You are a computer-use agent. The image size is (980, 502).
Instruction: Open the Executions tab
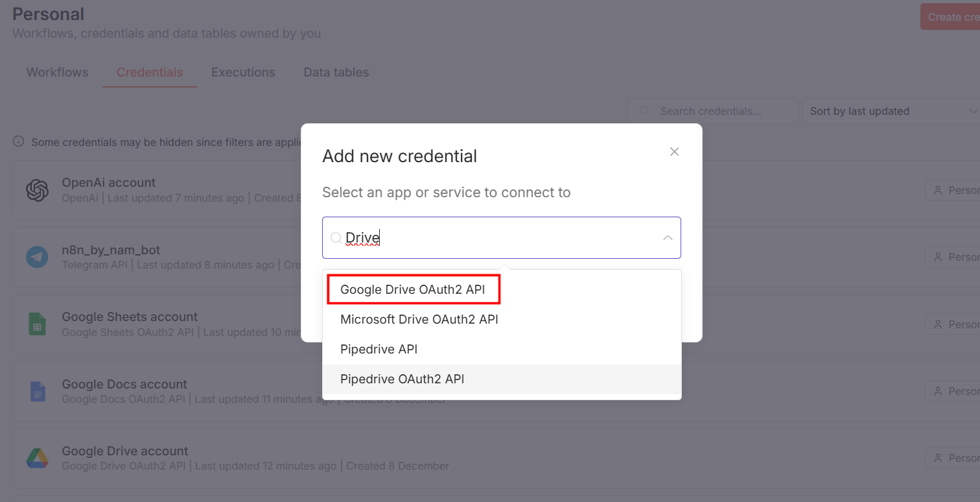click(x=243, y=72)
